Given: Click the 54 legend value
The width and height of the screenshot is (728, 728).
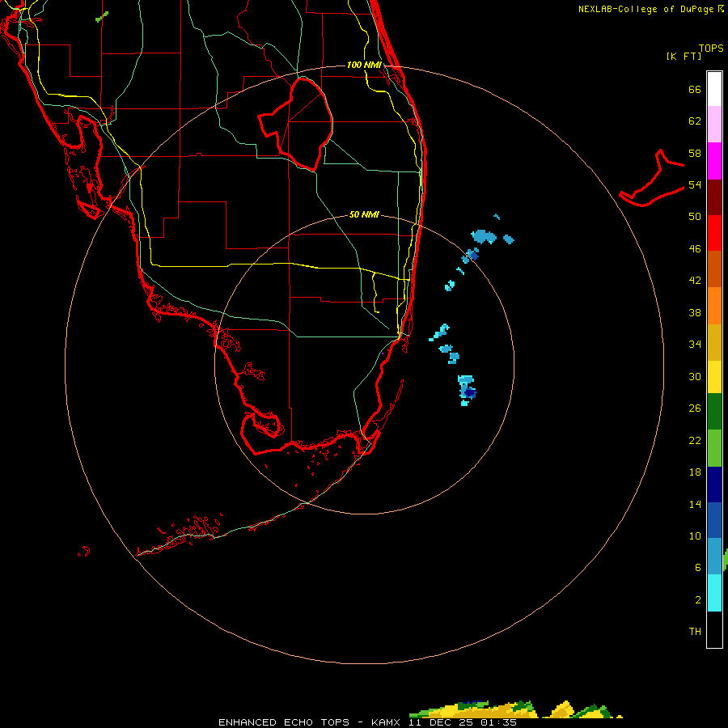Looking at the screenshot, I should pos(695,184).
